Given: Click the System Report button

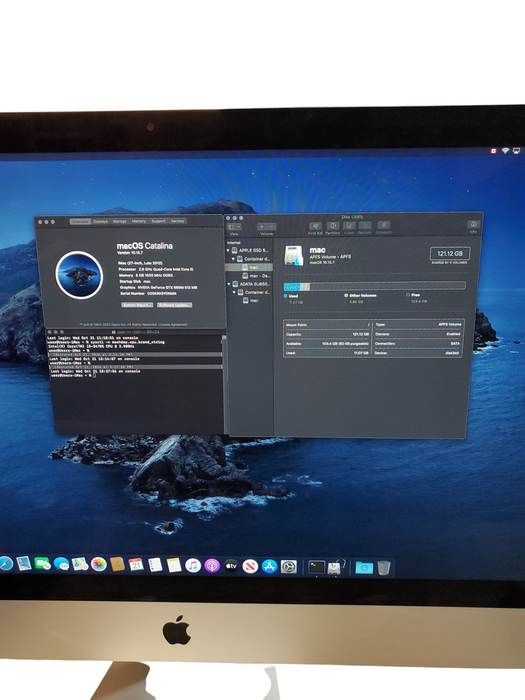Looking at the screenshot, I should (x=137, y=305).
